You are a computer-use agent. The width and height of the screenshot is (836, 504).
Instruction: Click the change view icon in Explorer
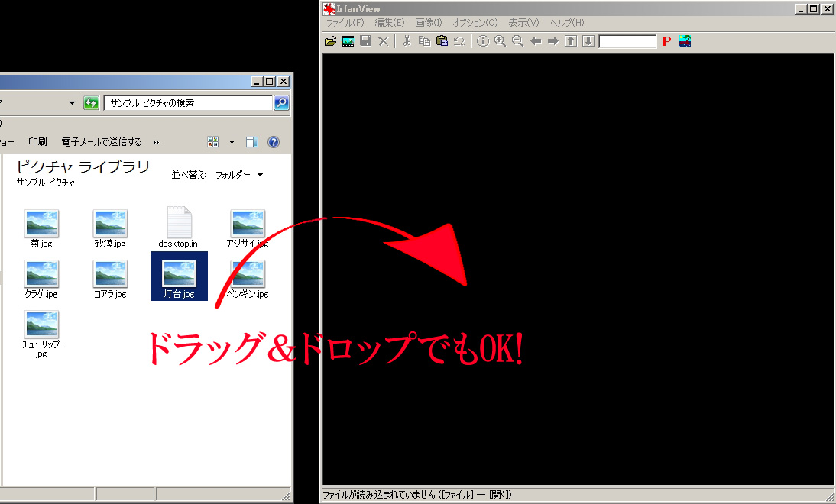(212, 142)
